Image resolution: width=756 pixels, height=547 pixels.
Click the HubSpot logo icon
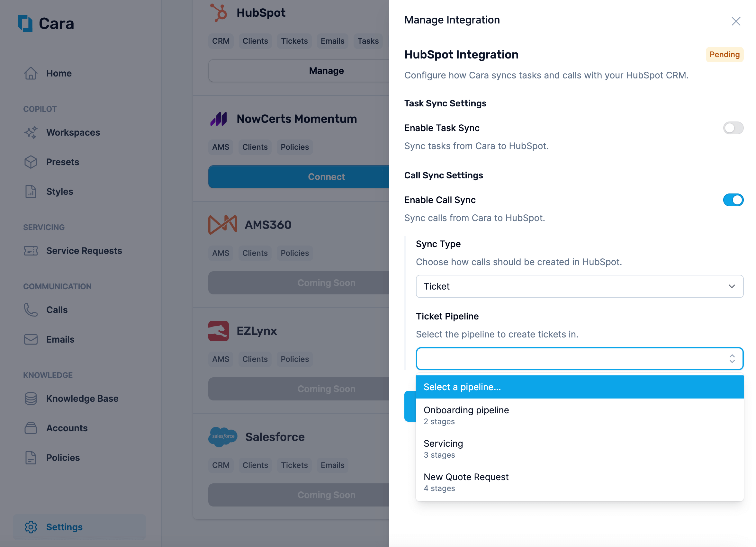[x=219, y=13]
